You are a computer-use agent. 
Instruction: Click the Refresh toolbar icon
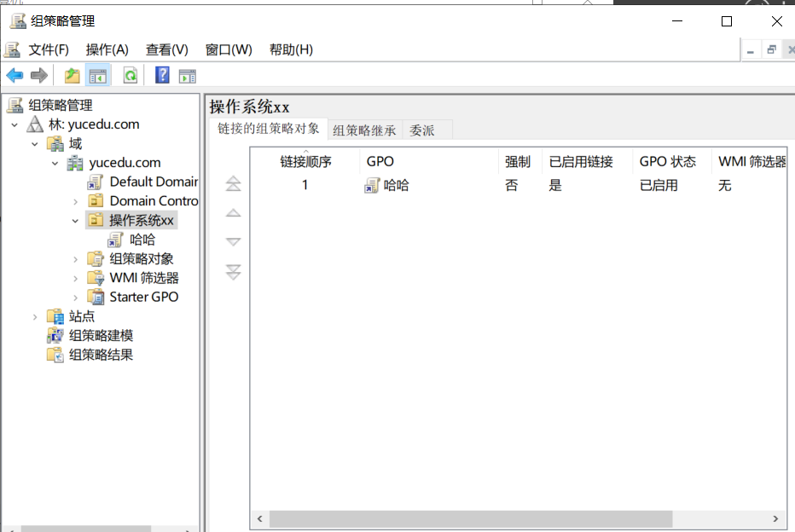tap(131, 76)
